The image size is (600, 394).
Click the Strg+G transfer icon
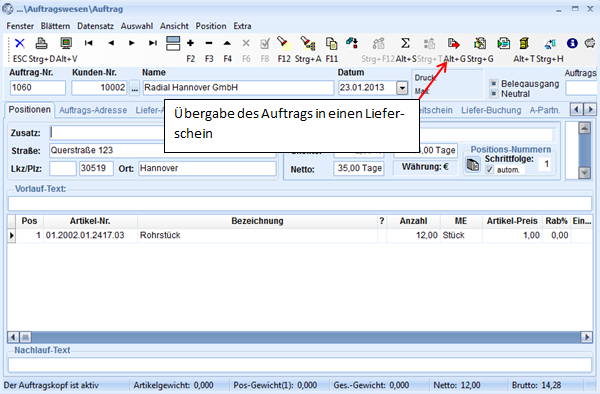[479, 43]
